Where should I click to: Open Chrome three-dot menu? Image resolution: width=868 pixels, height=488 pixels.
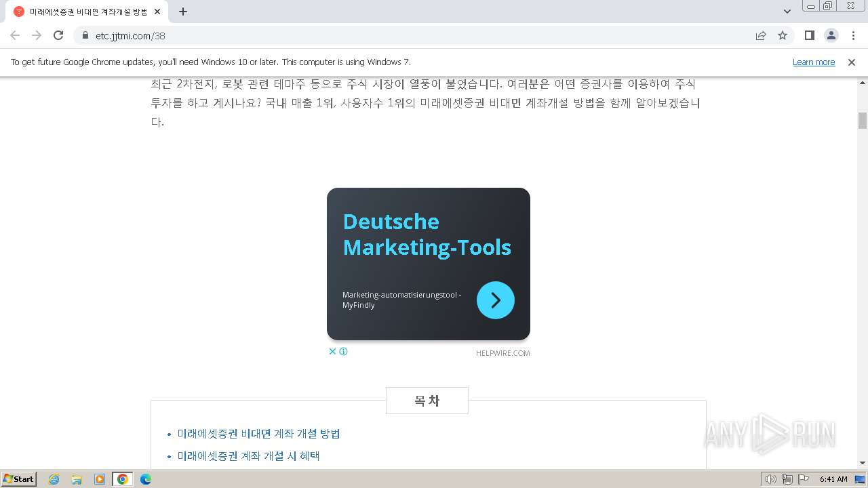[x=853, y=35]
